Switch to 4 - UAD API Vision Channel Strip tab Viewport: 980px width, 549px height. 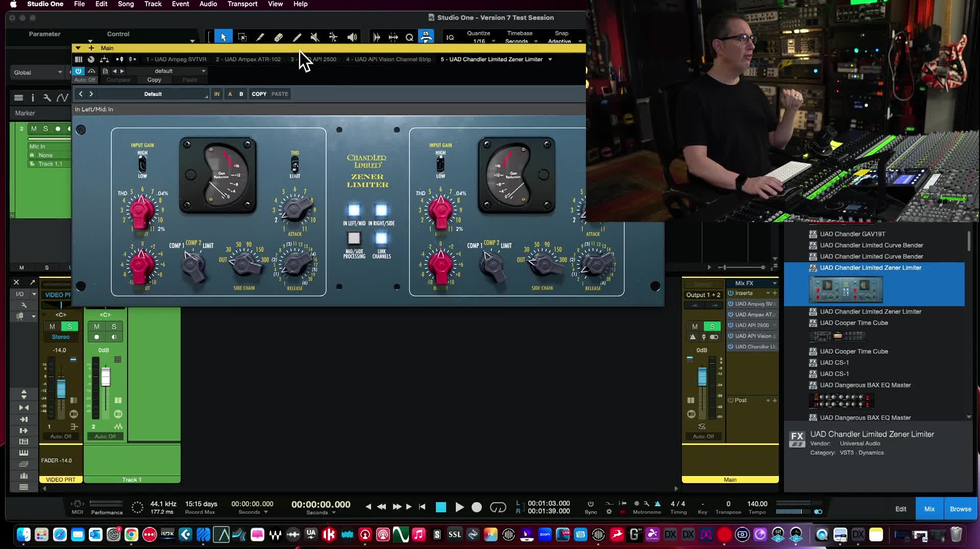point(388,59)
